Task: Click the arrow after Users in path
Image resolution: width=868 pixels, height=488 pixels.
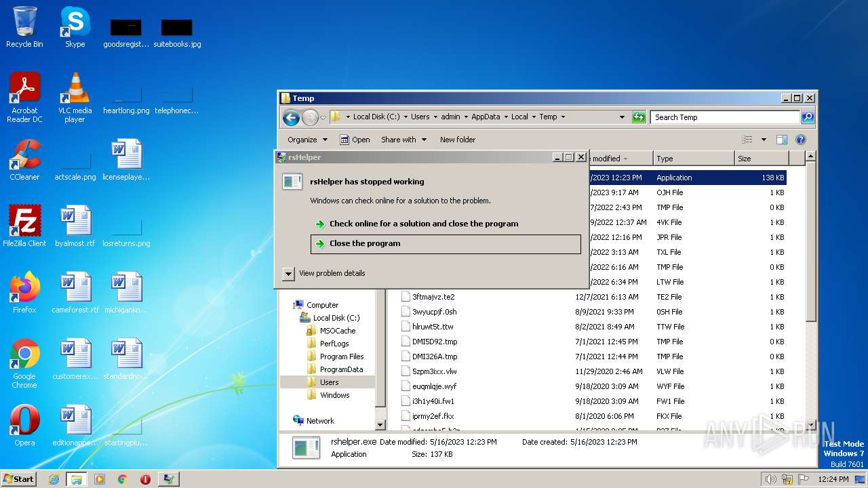Action: (435, 117)
